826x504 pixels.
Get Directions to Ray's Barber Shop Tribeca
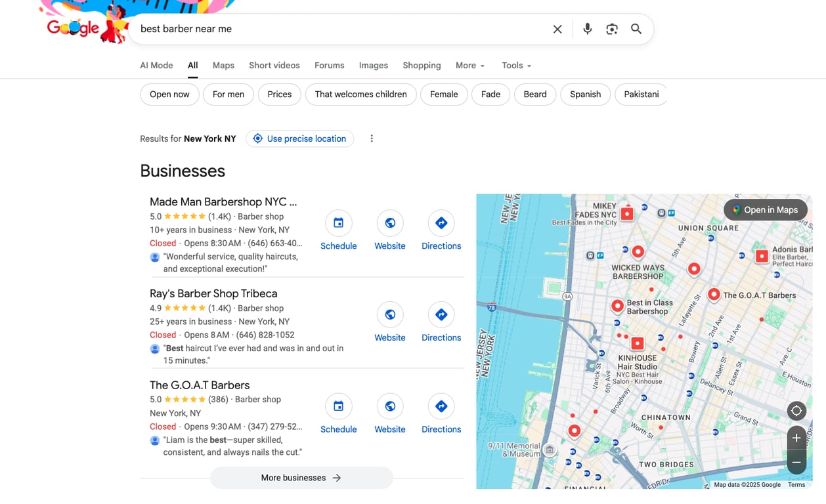(441, 314)
